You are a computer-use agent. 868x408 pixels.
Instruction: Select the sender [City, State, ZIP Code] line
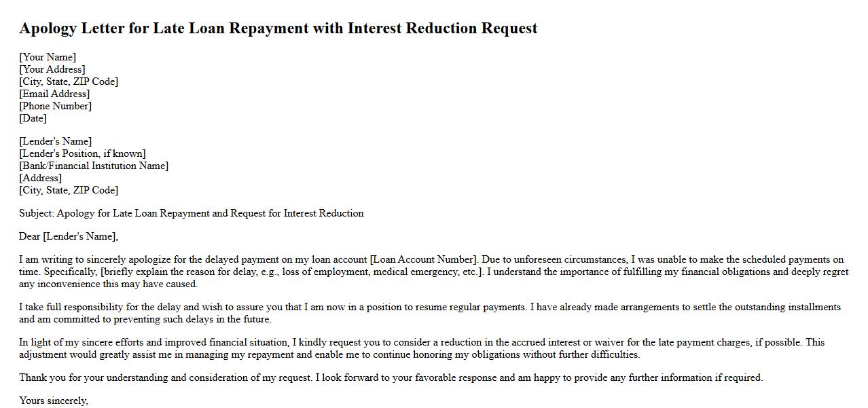(69, 81)
